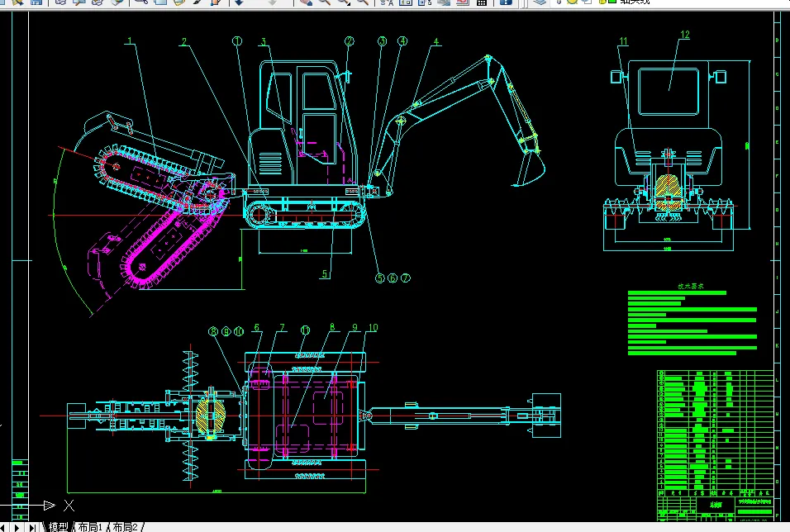Select part label 3 above the cab

coord(264,42)
